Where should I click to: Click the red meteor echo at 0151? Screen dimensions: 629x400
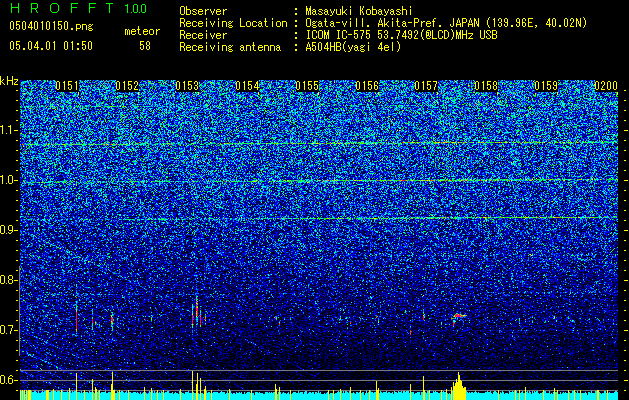pyautogui.click(x=76, y=317)
